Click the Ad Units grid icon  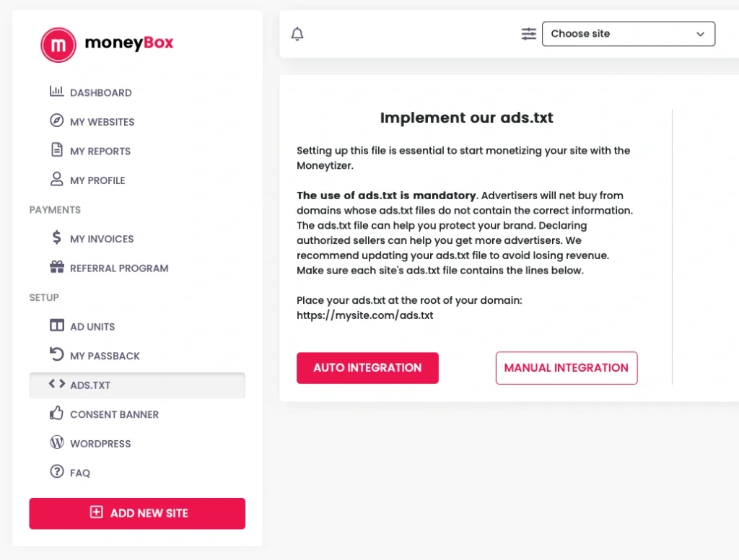(57, 325)
